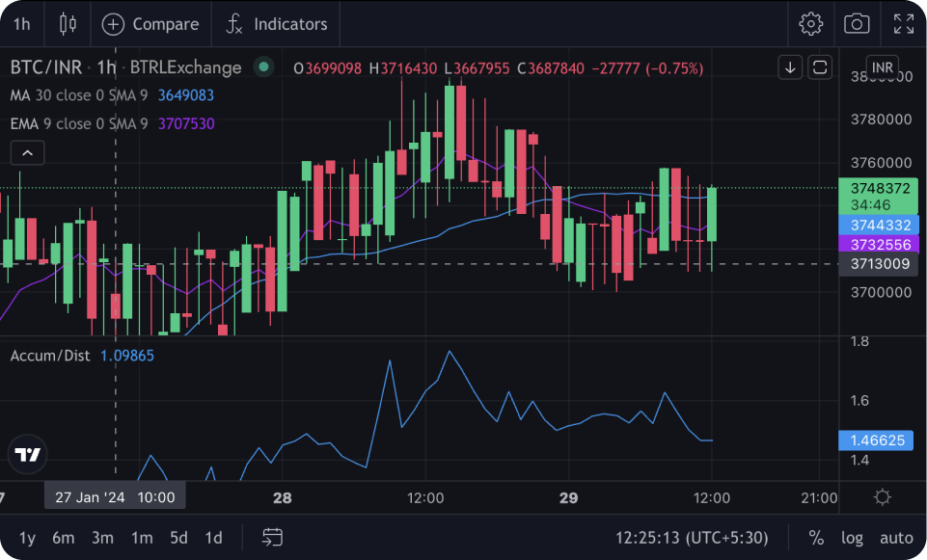
Task: Select the 6m date range button
Action: [x=63, y=538]
